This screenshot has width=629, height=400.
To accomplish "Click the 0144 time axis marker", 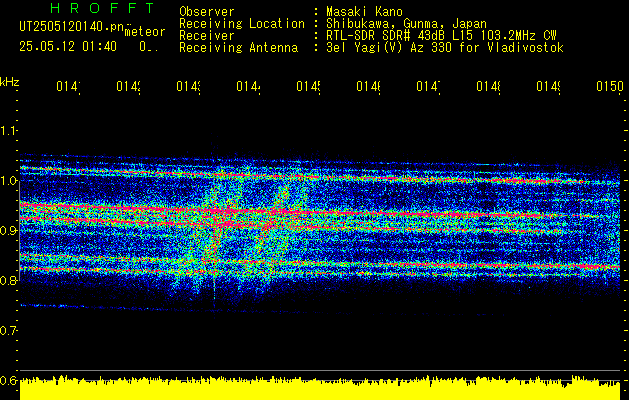I will coord(248,86).
